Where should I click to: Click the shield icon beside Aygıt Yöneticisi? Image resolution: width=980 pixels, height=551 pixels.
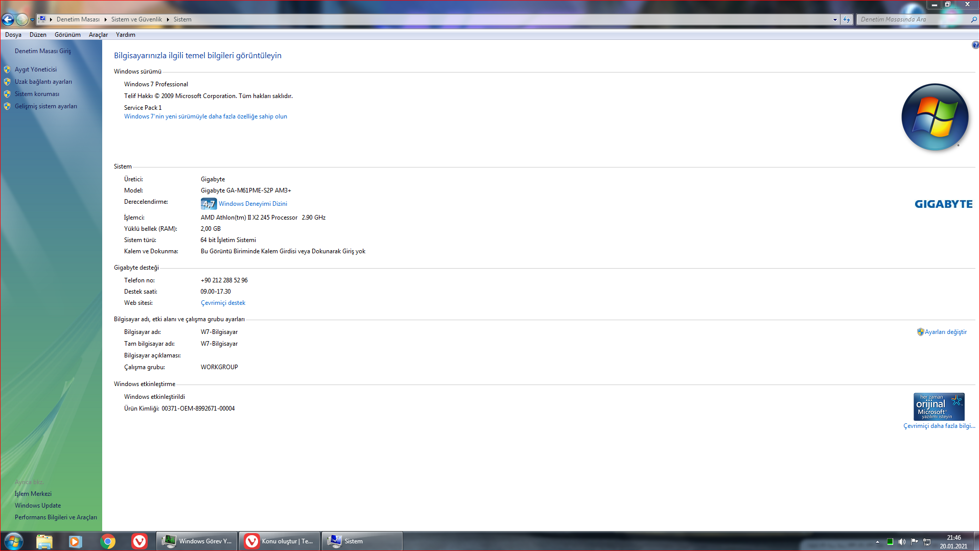pyautogui.click(x=7, y=69)
